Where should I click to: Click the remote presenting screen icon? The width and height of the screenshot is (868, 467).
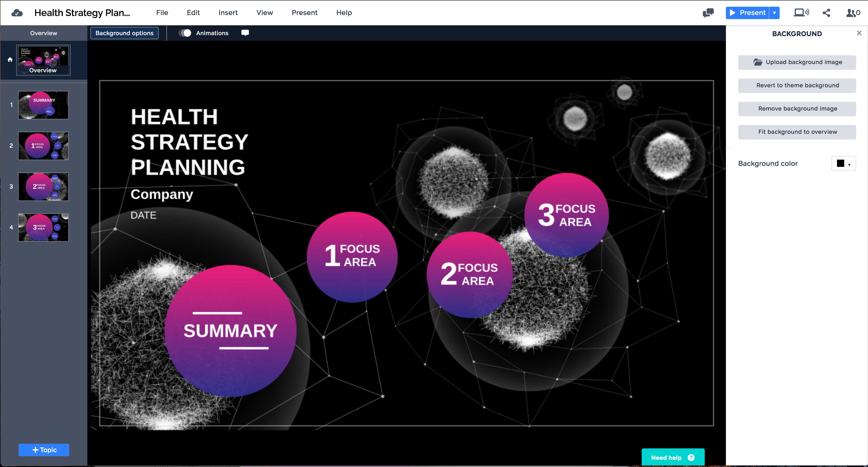point(801,13)
